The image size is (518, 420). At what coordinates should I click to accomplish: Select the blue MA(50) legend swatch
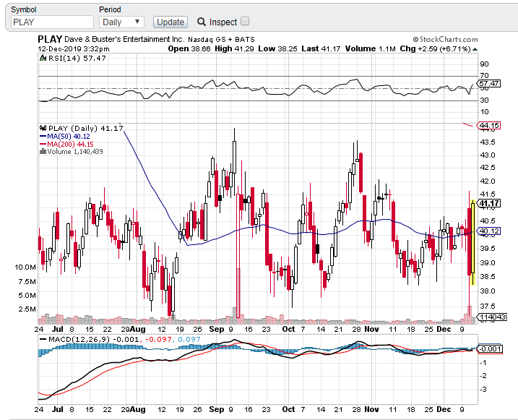coord(42,136)
